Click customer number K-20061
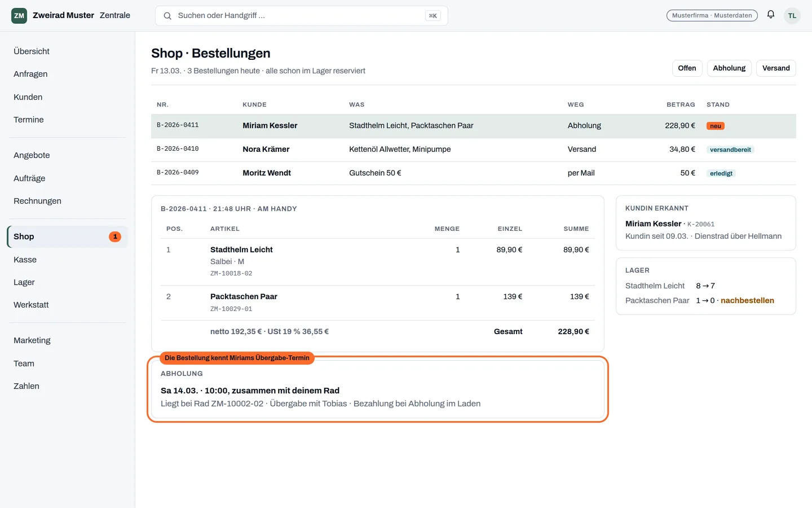Screen dimensions: 812x508 701,225
